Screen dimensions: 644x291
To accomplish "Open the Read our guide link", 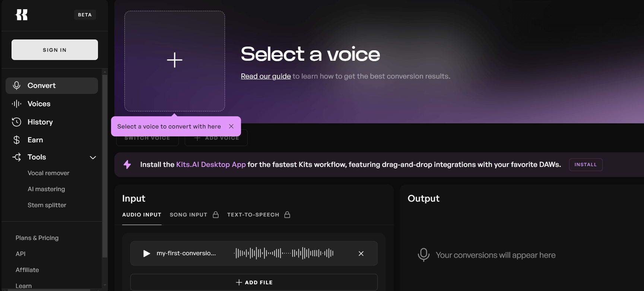I will tap(266, 76).
